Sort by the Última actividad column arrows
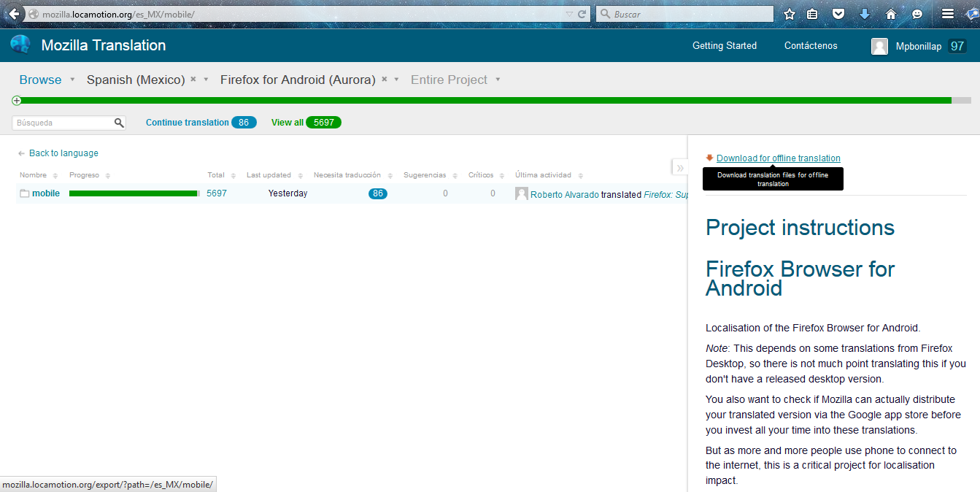This screenshot has width=980, height=492. click(x=579, y=176)
